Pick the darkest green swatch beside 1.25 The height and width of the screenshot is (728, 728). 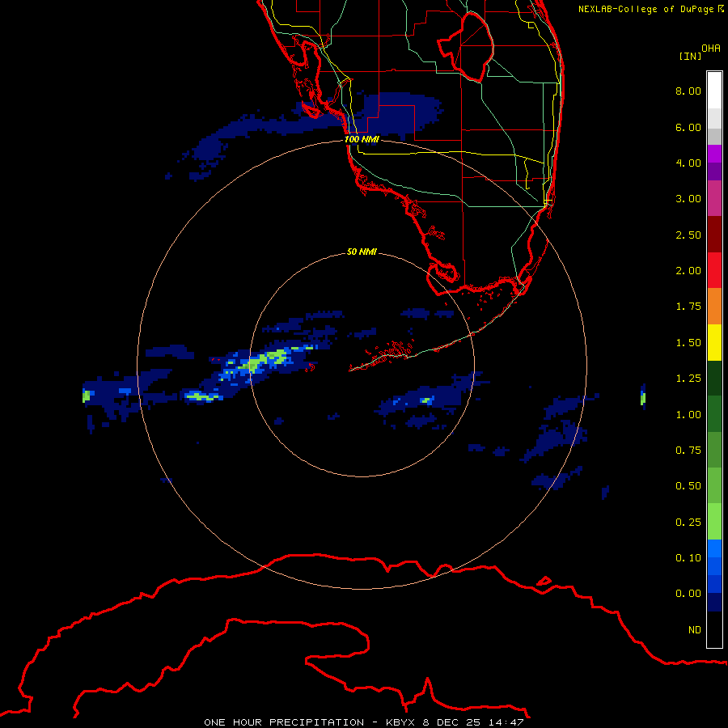tap(714, 379)
